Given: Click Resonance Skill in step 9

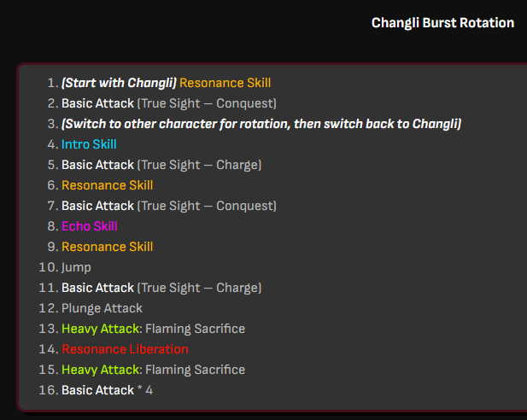Looking at the screenshot, I should point(108,247).
